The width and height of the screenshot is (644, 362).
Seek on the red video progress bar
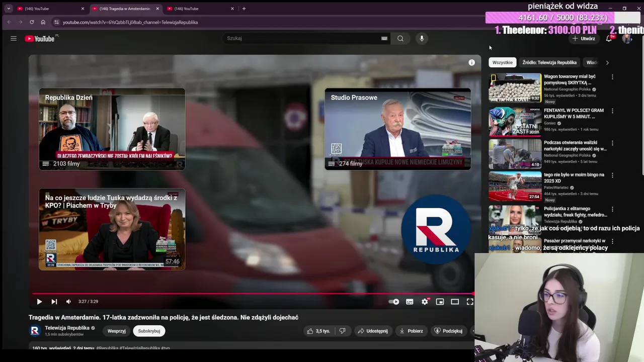pos(253,294)
